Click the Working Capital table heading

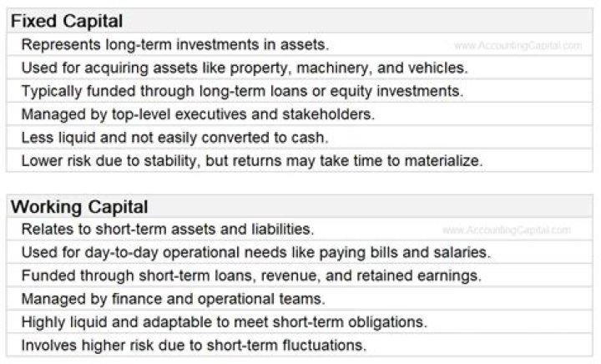[x=79, y=206]
